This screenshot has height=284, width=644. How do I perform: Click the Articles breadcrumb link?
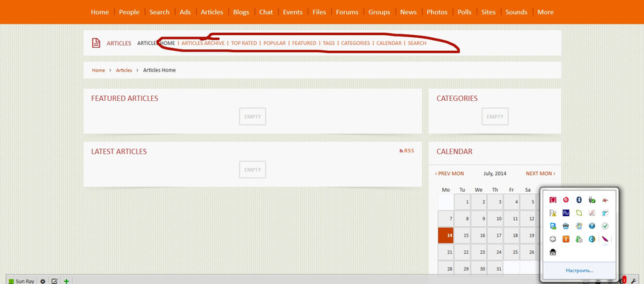pos(124,70)
